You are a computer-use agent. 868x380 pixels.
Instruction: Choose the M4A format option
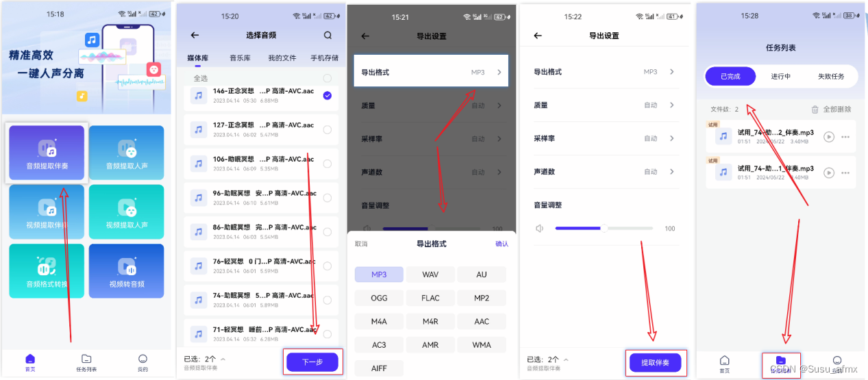(x=379, y=322)
